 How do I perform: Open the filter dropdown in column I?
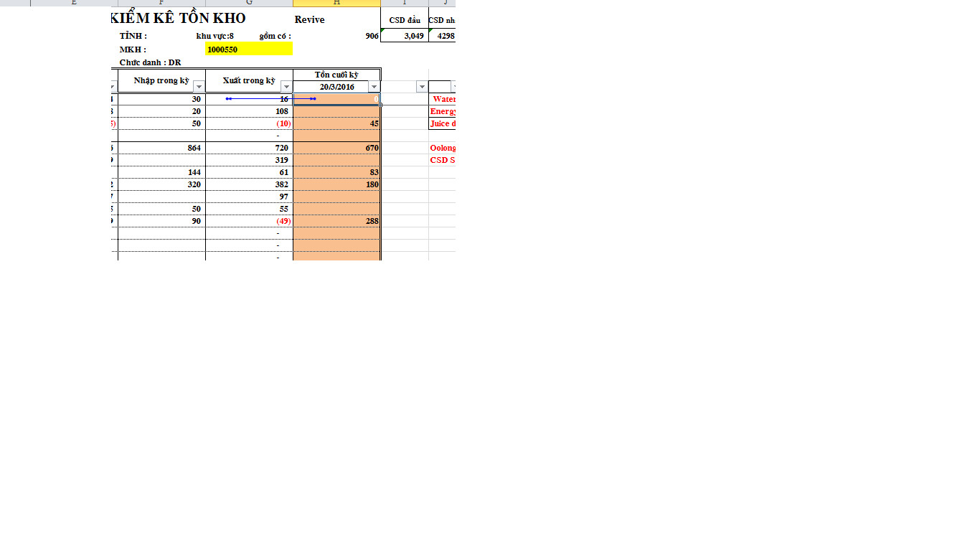click(422, 87)
